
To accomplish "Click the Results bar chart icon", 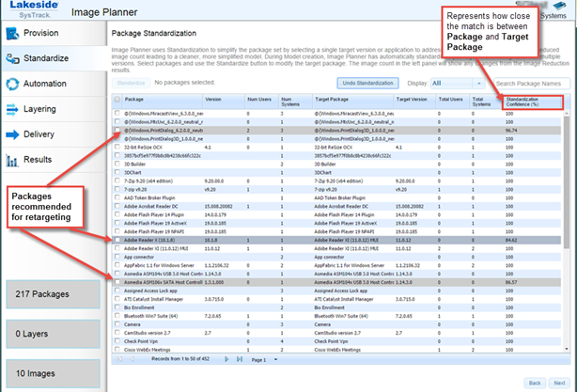I will 12,160.
